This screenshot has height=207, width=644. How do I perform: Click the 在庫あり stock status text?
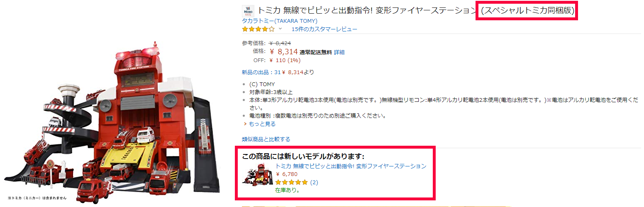point(288,190)
